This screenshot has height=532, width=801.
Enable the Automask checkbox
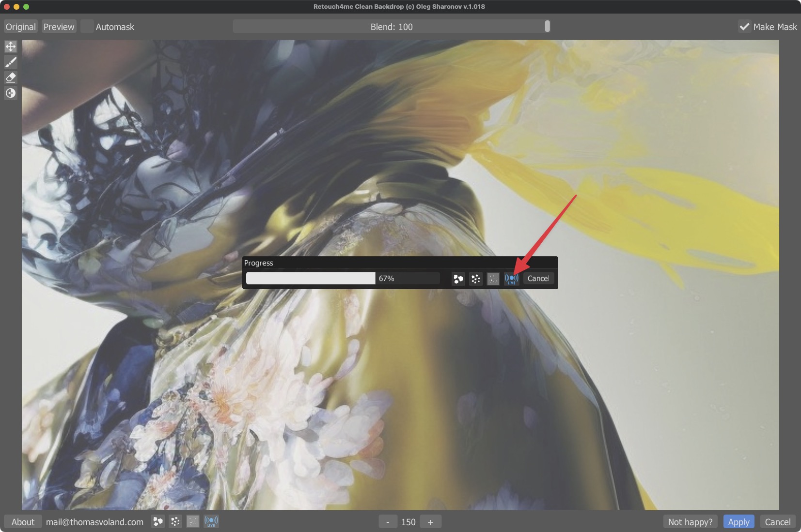tap(87, 27)
